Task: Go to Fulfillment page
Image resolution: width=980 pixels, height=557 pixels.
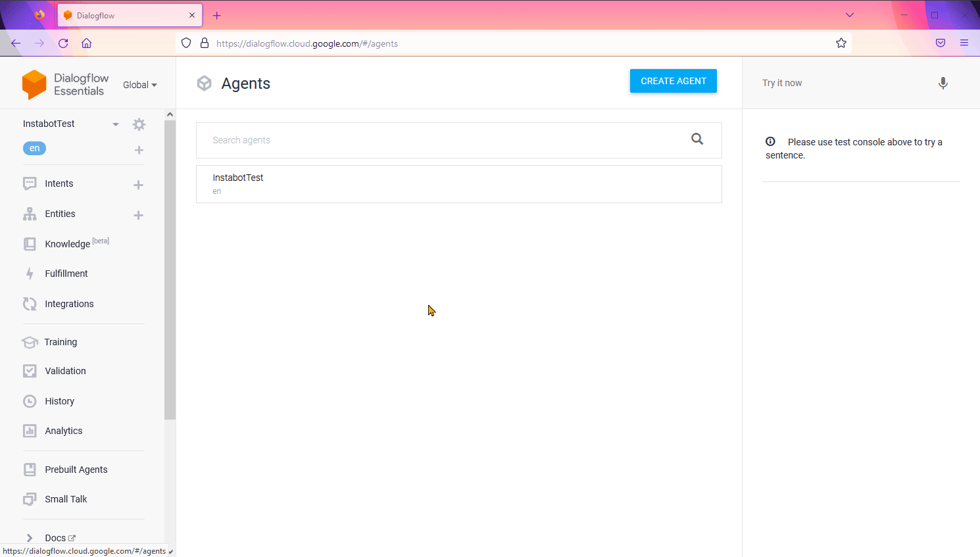Action: [66, 274]
